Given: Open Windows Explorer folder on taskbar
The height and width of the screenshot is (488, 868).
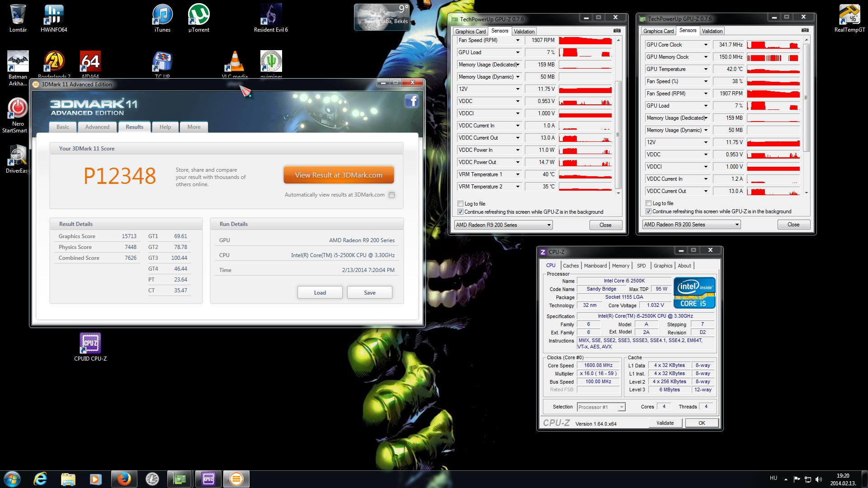Looking at the screenshot, I should pos(68,479).
